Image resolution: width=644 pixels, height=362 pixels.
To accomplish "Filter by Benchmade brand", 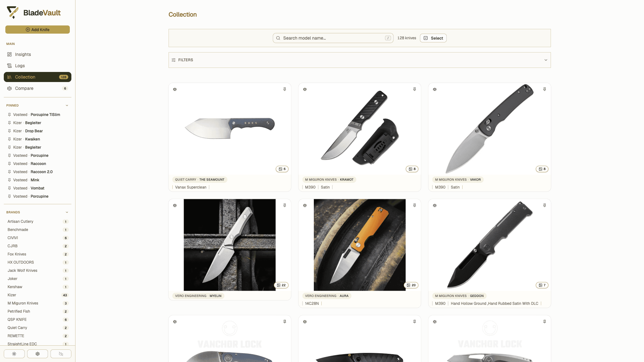I will 37,230.
